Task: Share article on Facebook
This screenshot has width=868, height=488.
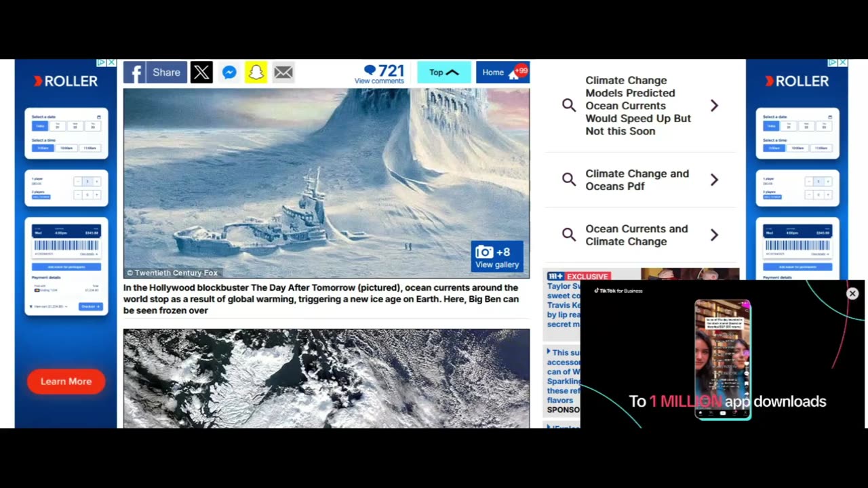Action: pyautogui.click(x=155, y=73)
